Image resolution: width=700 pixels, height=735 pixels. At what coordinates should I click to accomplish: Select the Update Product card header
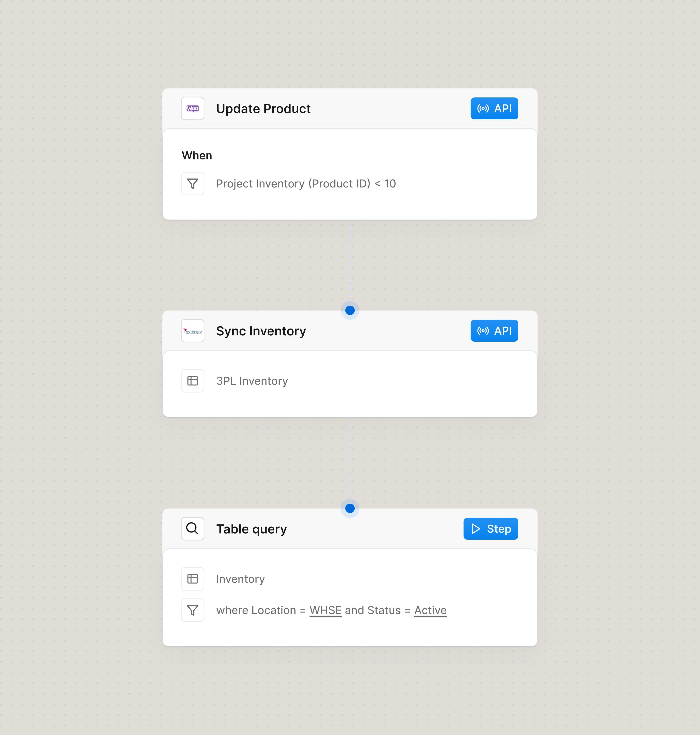click(263, 109)
